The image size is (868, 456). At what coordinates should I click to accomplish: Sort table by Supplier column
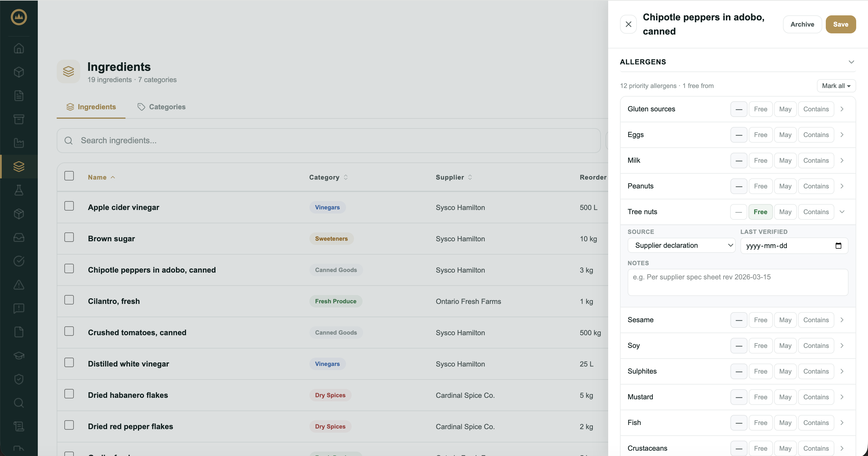pos(454,177)
